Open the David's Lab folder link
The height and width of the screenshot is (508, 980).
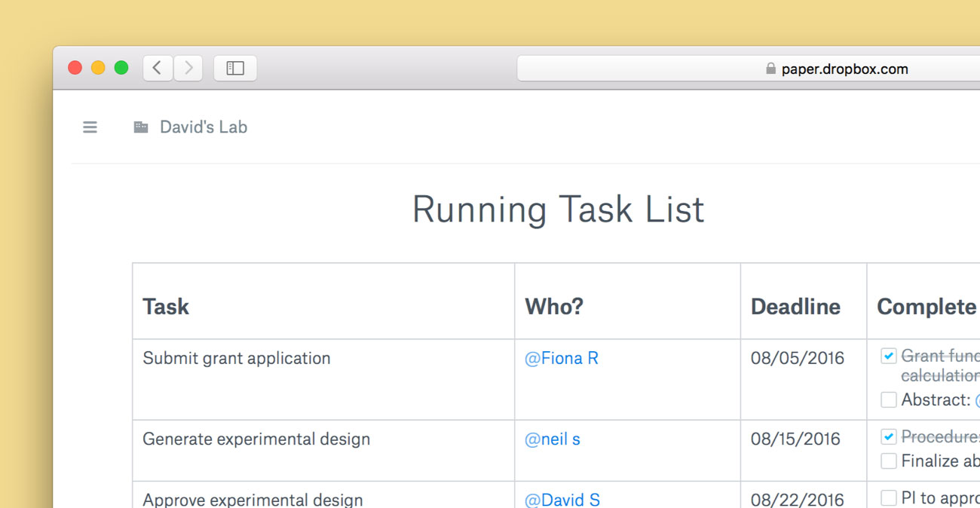coord(203,127)
